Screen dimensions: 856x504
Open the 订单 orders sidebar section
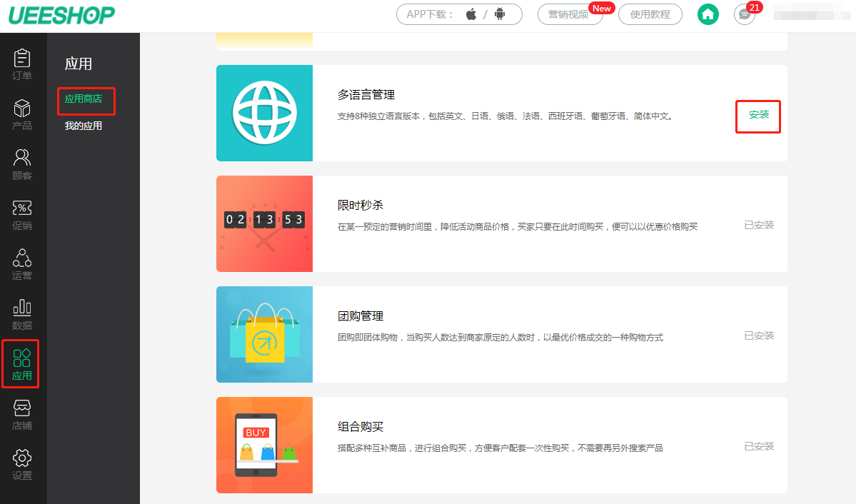pos(22,64)
